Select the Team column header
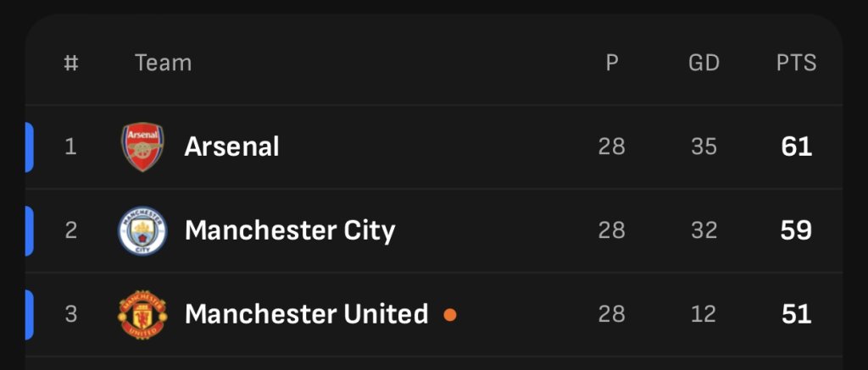The height and width of the screenshot is (370, 868). click(164, 63)
